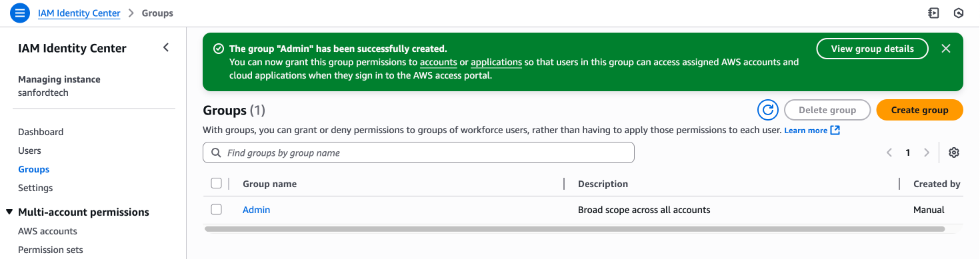Image resolution: width=980 pixels, height=259 pixels.
Task: Click the Created by column header
Action: pyautogui.click(x=937, y=184)
